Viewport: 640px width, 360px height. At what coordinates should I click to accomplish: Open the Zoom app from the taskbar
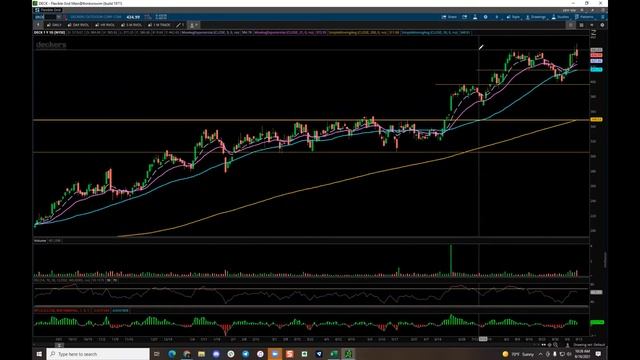point(275,354)
